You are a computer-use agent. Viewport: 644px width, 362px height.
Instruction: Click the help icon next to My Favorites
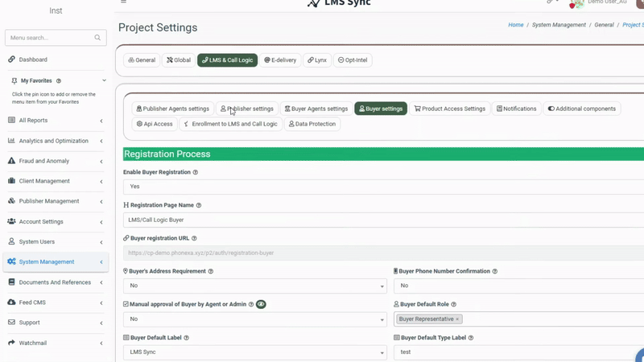click(x=59, y=81)
